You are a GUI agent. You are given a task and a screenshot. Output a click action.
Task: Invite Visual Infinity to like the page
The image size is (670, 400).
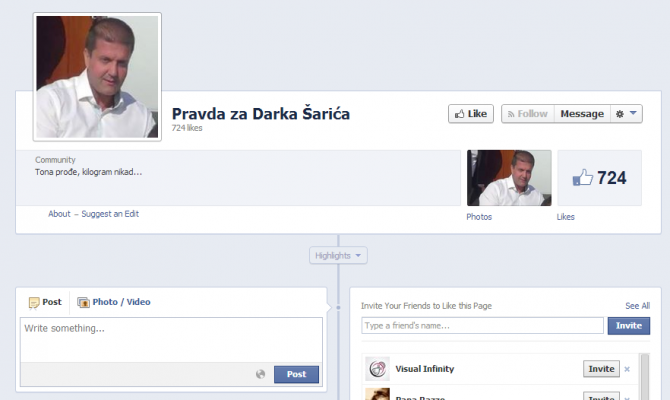pos(601,369)
